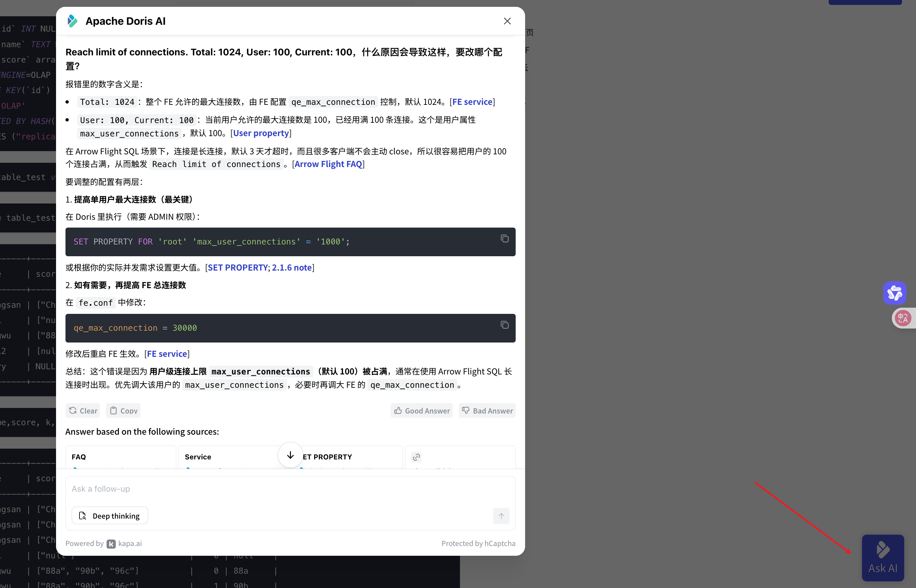
Task: Mark response as Bad Answer
Action: [487, 411]
